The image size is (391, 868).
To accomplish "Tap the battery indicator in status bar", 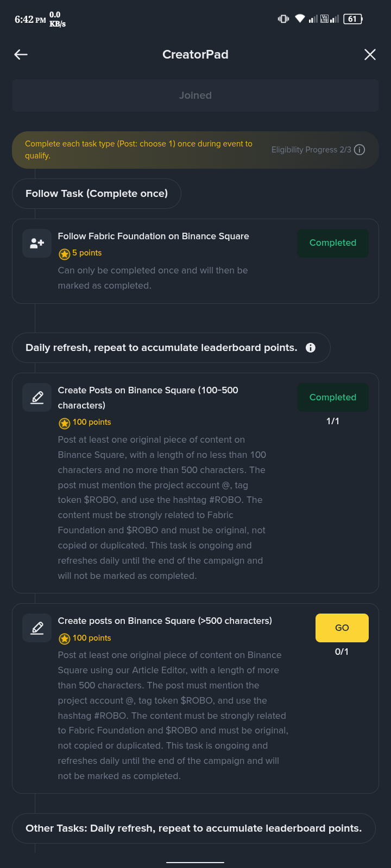I will [353, 19].
